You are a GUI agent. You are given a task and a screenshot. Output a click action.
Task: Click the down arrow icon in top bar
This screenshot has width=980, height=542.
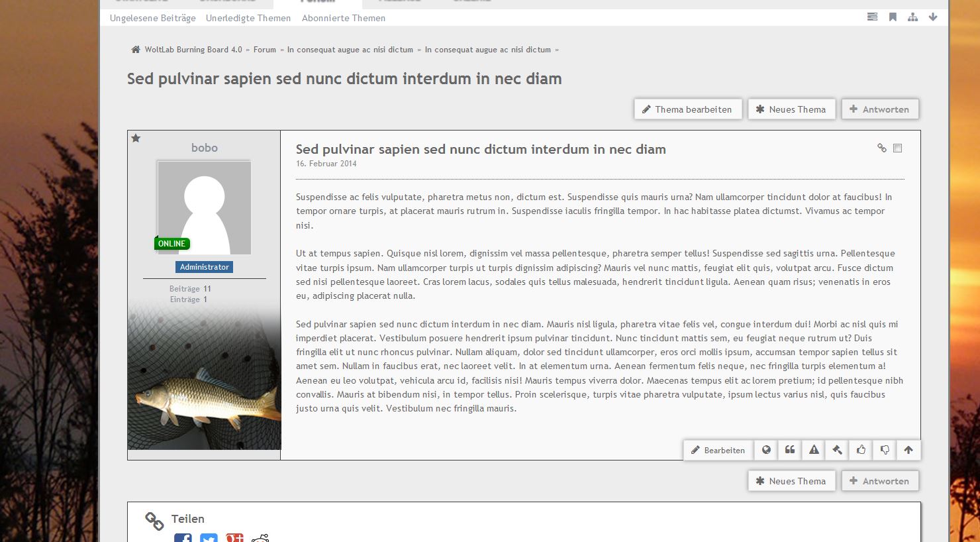pos(933,17)
